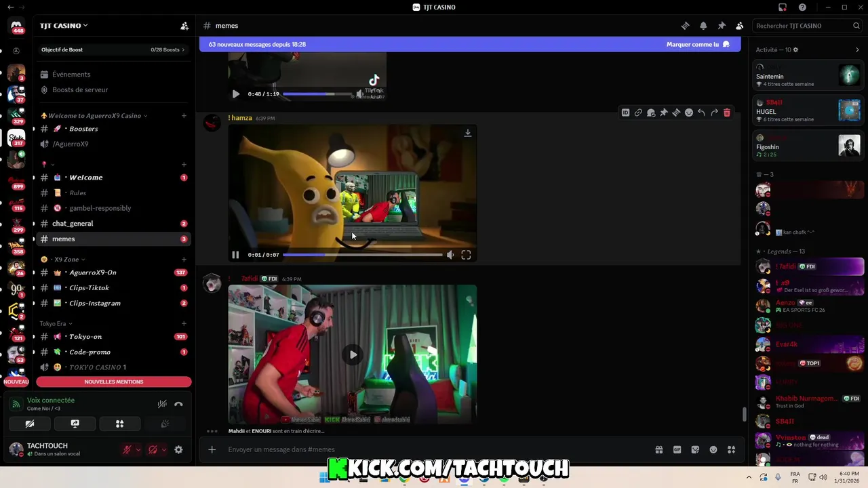Pin hamza's message via toolbar
The image size is (868, 488).
tap(663, 113)
